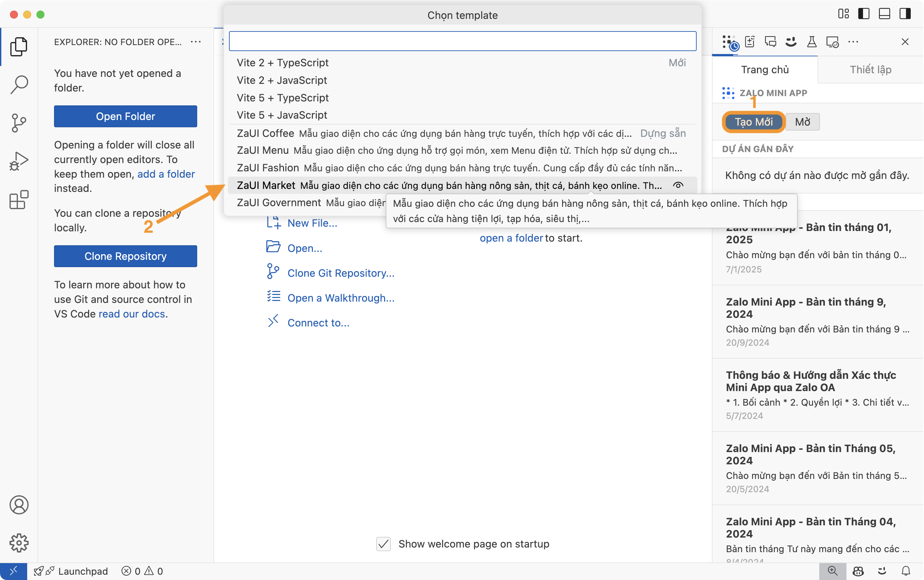Open the panel icon with plus-minus document
The height and width of the screenshot is (580, 924).
point(750,42)
